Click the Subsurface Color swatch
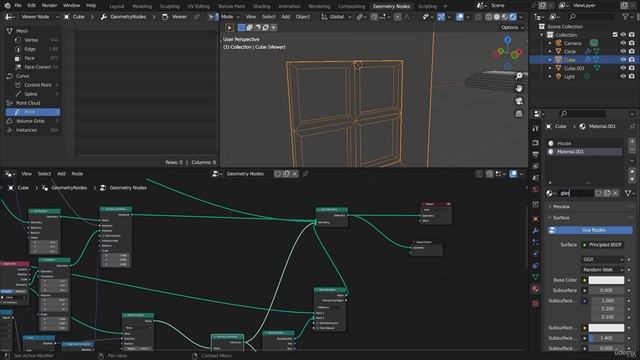Viewport: 640px width, 360px height. 606,328
